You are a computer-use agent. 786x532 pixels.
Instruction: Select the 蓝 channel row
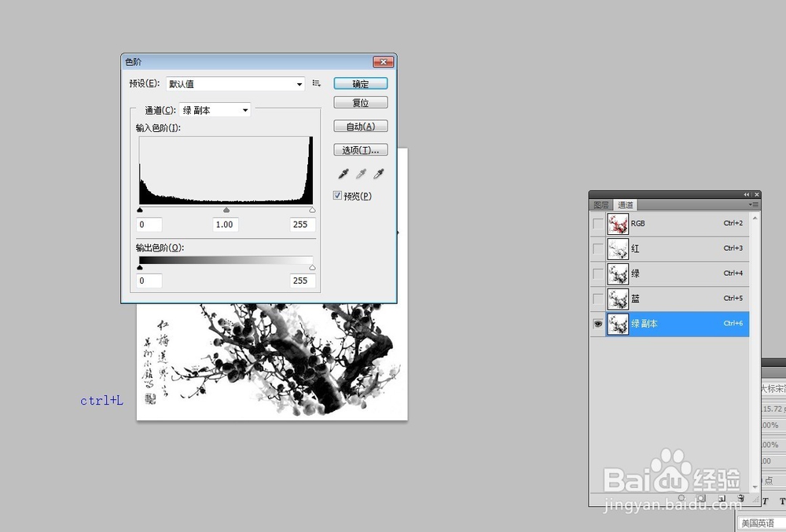pos(670,299)
